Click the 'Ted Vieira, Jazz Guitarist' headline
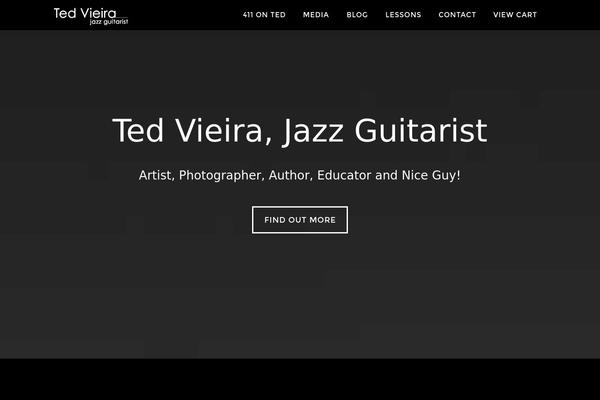Viewport: 600px width, 400px height. (x=300, y=131)
